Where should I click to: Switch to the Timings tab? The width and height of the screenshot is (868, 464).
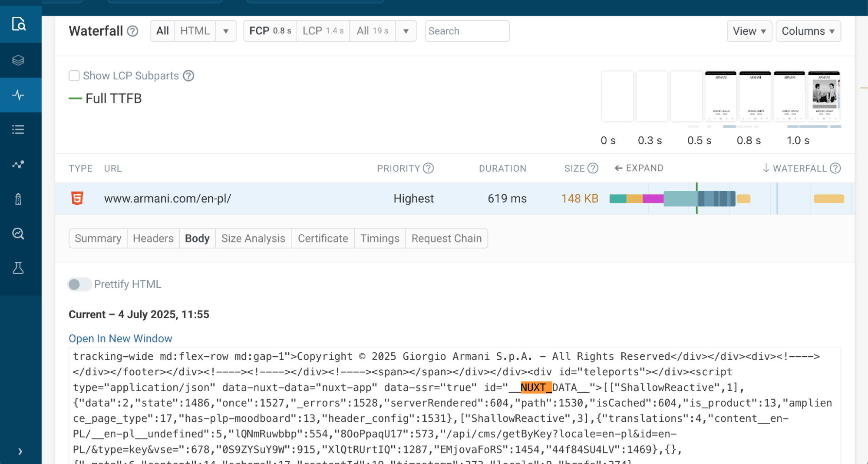[380, 239]
